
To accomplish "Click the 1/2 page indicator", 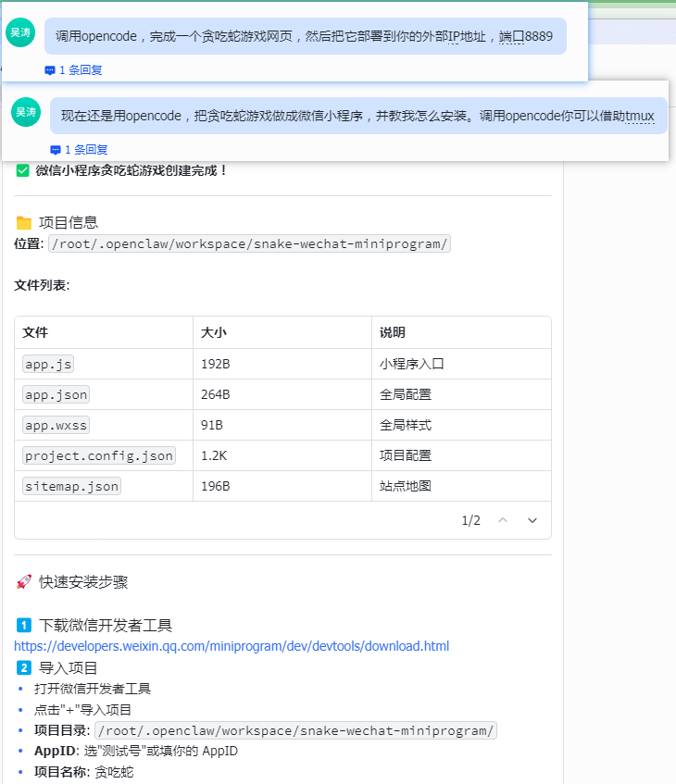I will [470, 520].
